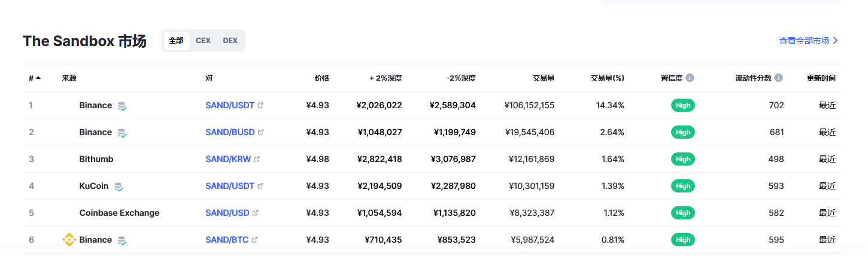868x257 pixels.
Task: Switch to the DEX tab
Action: (230, 41)
